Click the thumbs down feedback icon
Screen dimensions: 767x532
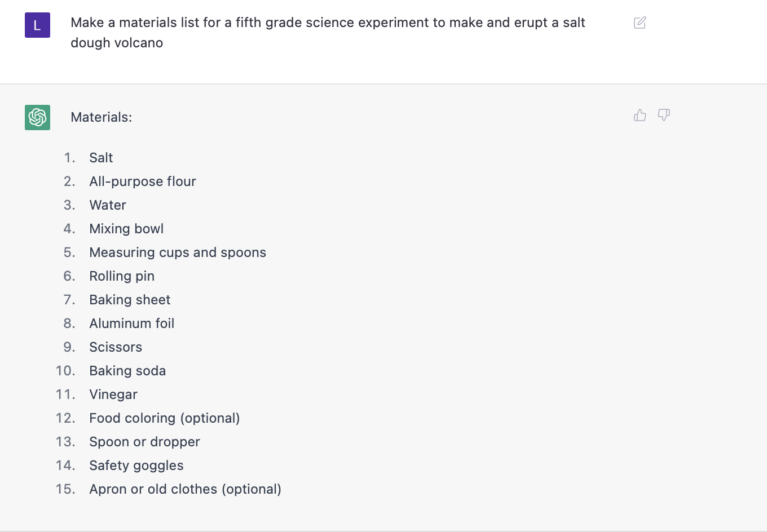pos(664,116)
